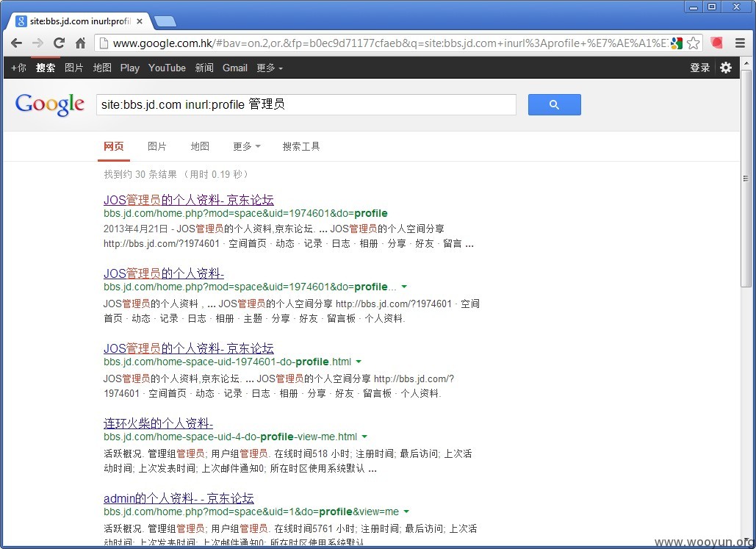Click the 在线时间5761 小时 snippet text
The image size is (756, 549).
[x=315, y=528]
